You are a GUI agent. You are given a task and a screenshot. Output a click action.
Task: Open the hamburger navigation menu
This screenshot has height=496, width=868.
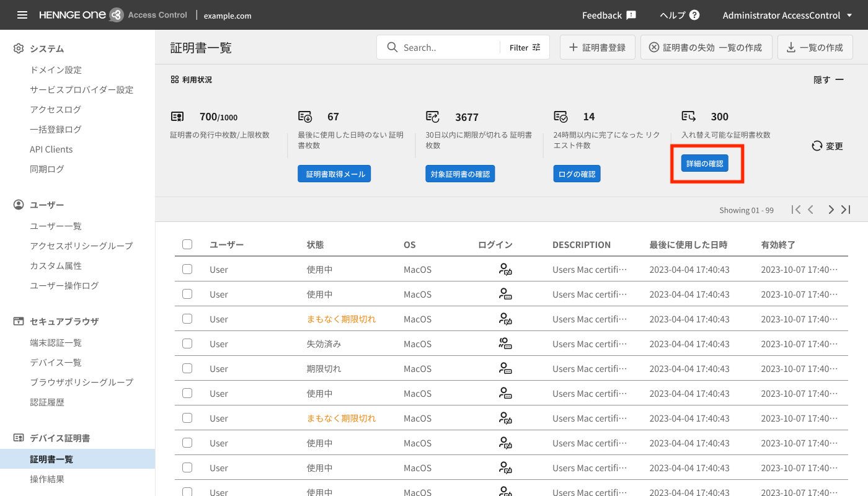tap(22, 15)
